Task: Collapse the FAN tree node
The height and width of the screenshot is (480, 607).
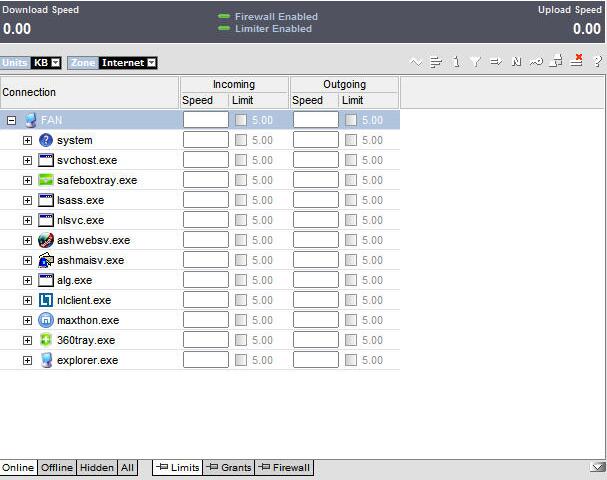Action: pos(12,120)
